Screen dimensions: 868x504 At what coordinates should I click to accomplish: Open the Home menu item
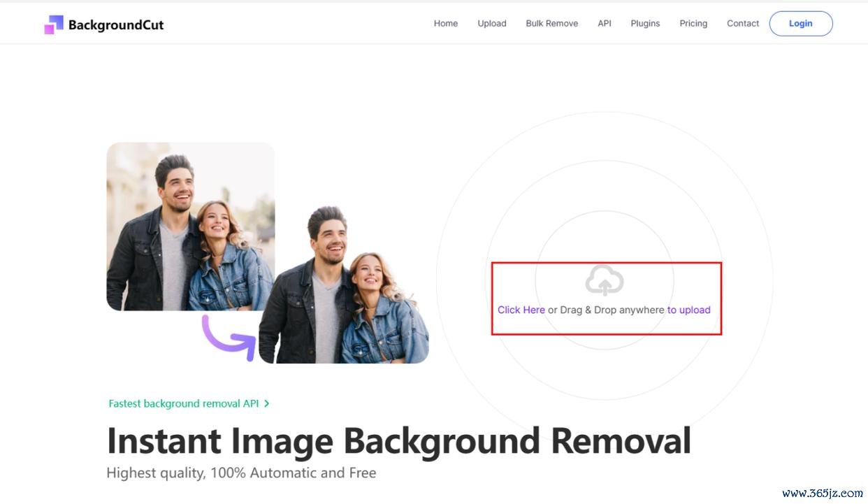click(x=446, y=23)
